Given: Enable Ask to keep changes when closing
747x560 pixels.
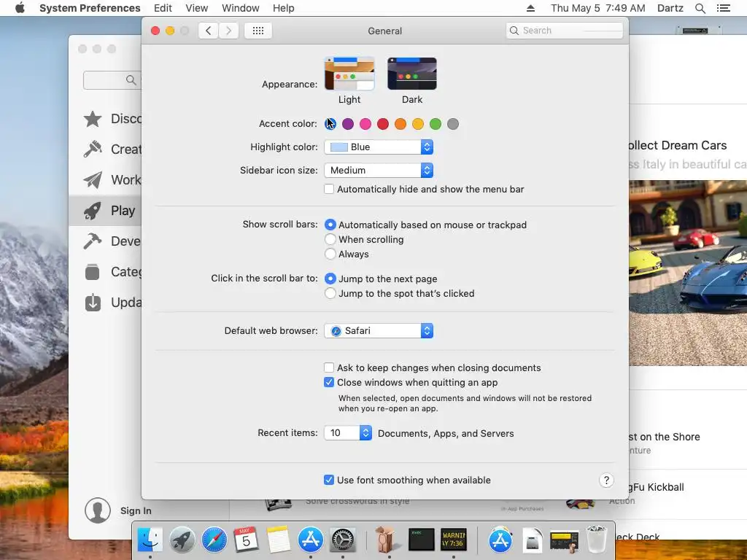Looking at the screenshot, I should [329, 367].
